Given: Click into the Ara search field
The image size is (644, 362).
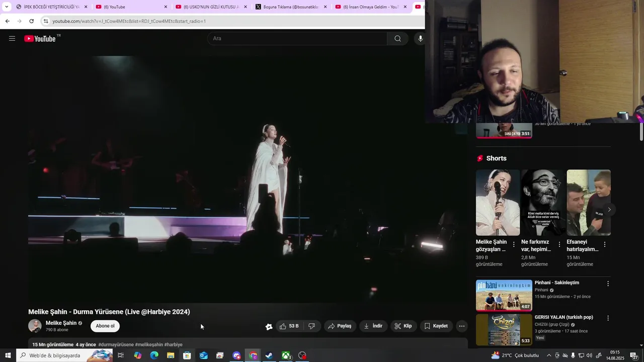Looking at the screenshot, I should [x=297, y=38].
